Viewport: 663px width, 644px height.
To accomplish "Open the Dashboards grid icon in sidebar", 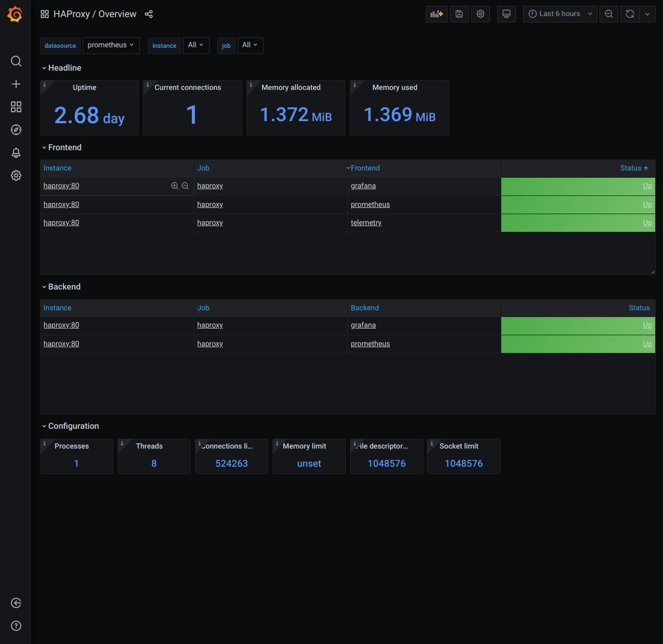I will pos(16,107).
